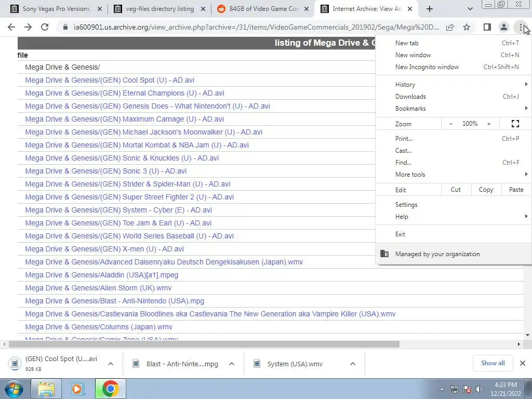The height and width of the screenshot is (399, 532).
Task: Select New window menu item
Action: click(x=453, y=55)
